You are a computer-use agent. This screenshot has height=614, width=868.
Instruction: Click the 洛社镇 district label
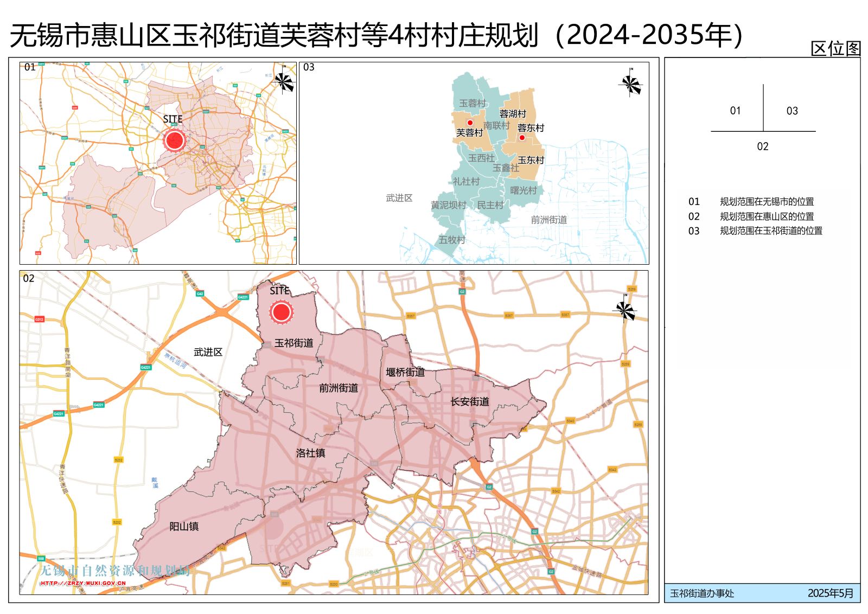pos(310,453)
